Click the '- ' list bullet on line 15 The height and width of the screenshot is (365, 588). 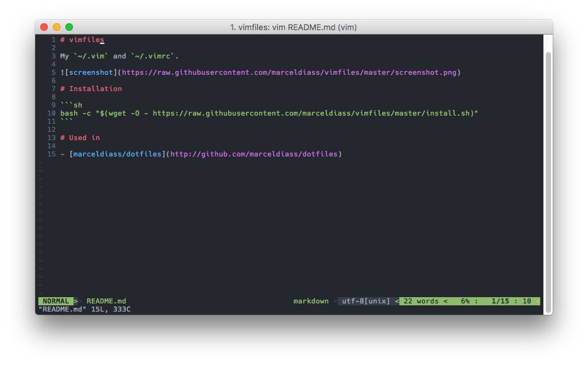(63, 154)
